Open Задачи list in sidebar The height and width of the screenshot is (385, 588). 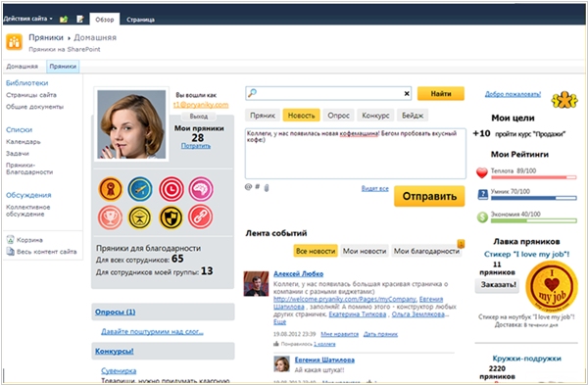pyautogui.click(x=18, y=154)
